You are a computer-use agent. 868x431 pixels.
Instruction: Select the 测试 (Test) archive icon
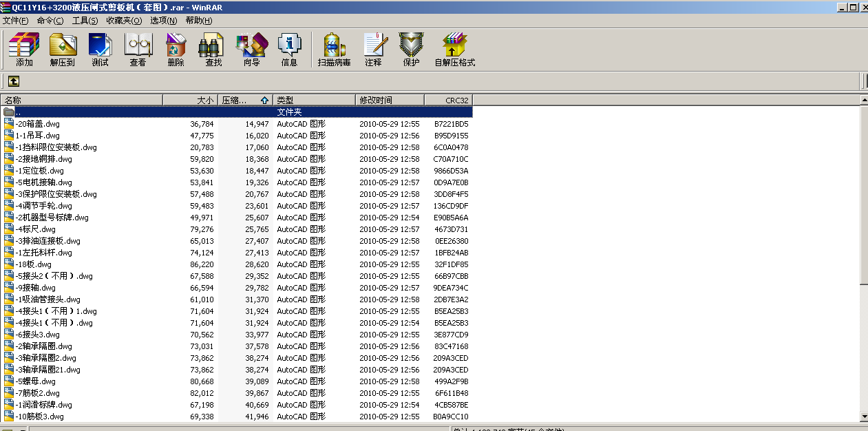pos(100,50)
